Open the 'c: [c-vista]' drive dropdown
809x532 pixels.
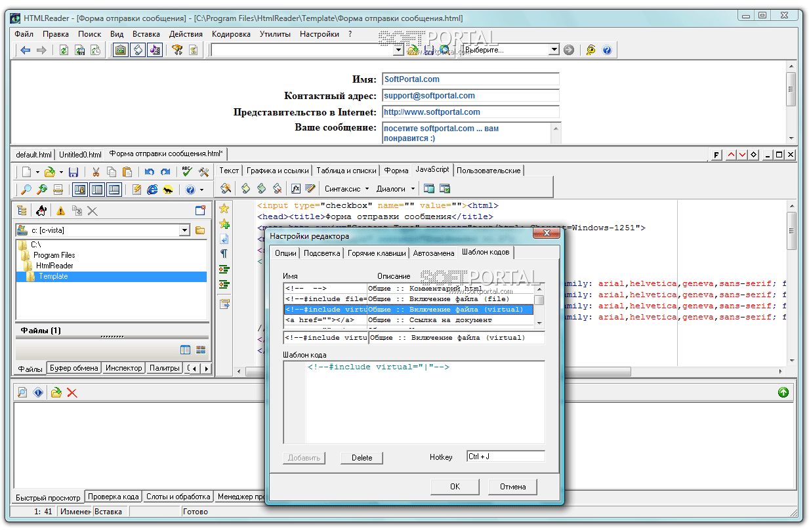coord(184,230)
